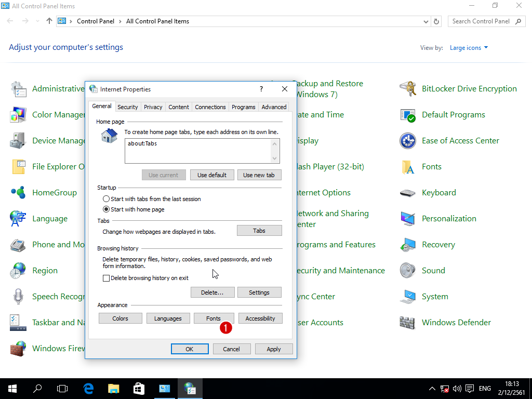Open File Explorer Options icon
The image size is (532, 399).
18,167
